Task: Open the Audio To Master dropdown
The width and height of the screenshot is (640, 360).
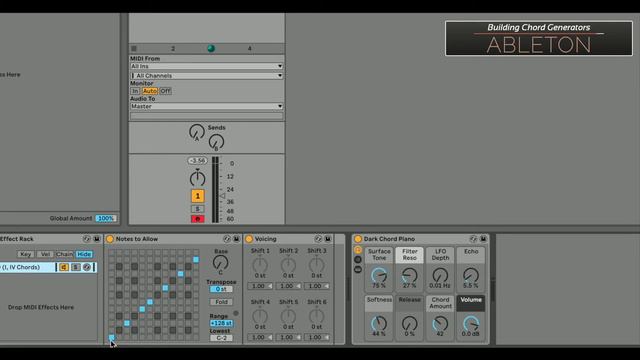Action: click(207, 106)
